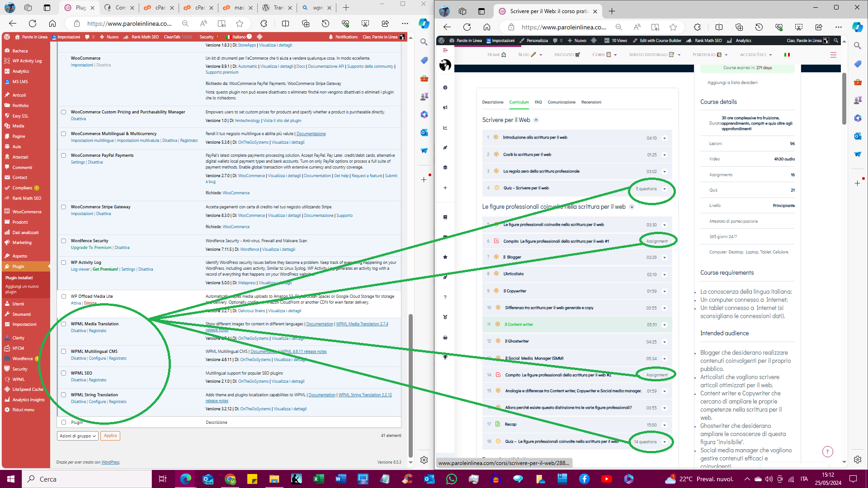Viewport: 868px width, 488px height.
Task: Open Excel from the Windows taskbar
Action: (x=319, y=479)
